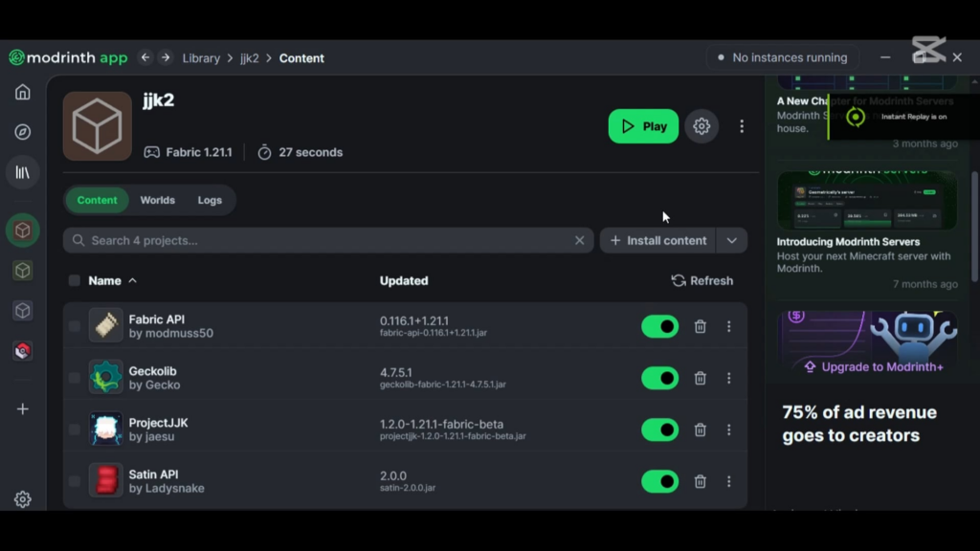The width and height of the screenshot is (980, 551).
Task: Select the green-tinted cube instance icon in sidebar
Action: pos(23,271)
